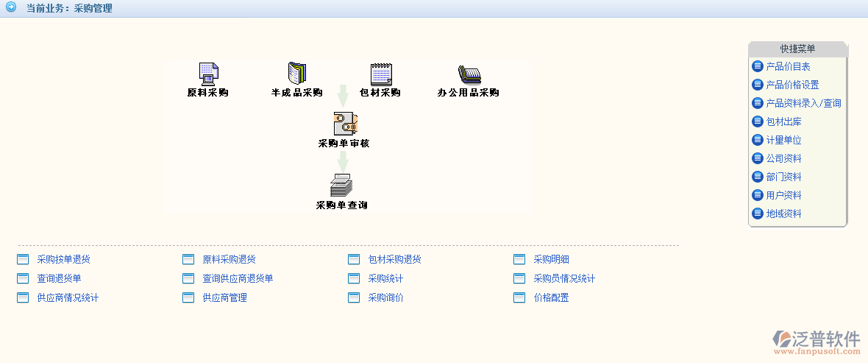868x363 pixels.
Task: Click the round icon beside 计量单位
Action: [x=757, y=140]
